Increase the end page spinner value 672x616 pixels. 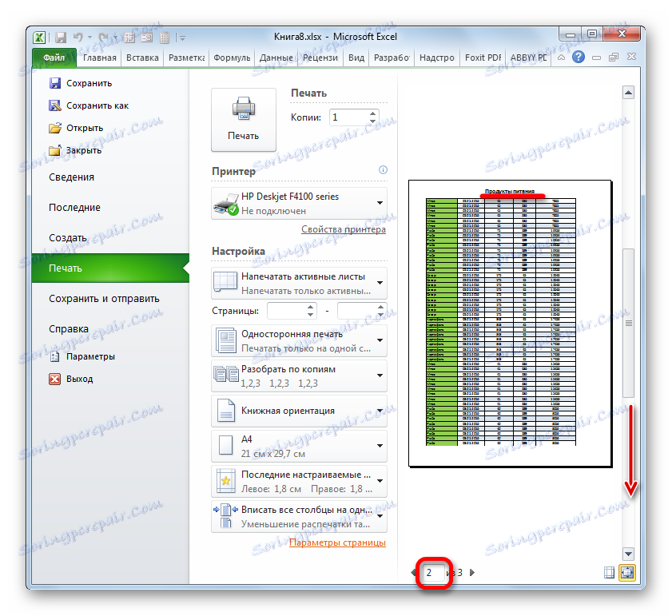tap(381, 307)
